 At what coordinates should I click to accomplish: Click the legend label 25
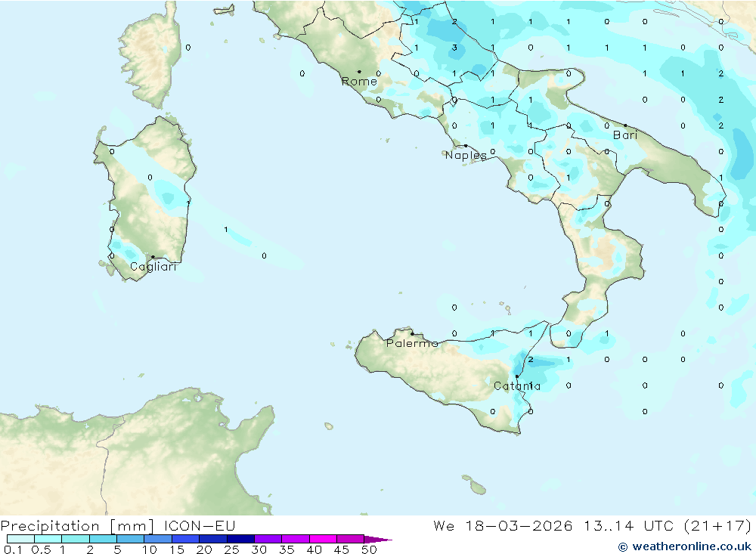[x=231, y=549]
